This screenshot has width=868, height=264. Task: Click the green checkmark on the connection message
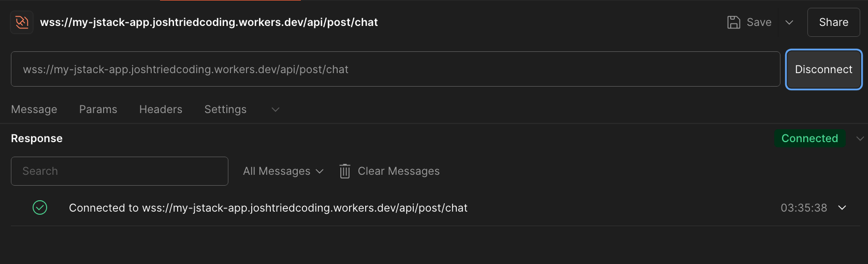(x=40, y=207)
